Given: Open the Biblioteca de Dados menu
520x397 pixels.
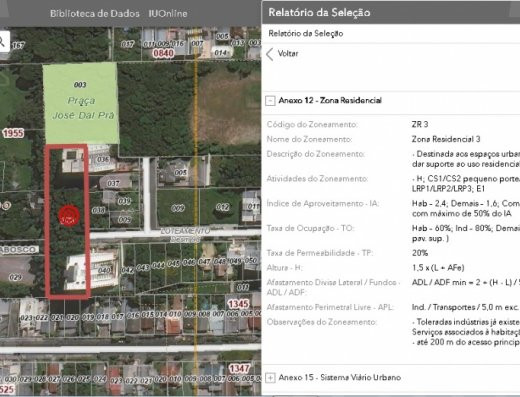Looking at the screenshot, I should (x=95, y=14).
